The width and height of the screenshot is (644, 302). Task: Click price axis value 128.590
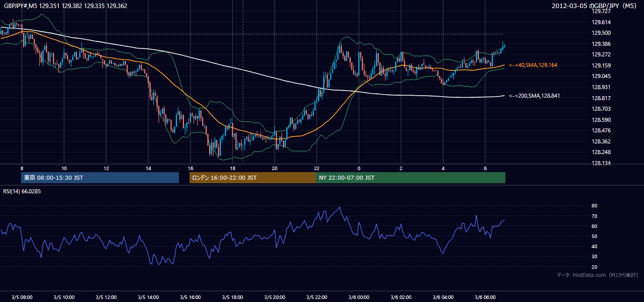[x=601, y=120]
